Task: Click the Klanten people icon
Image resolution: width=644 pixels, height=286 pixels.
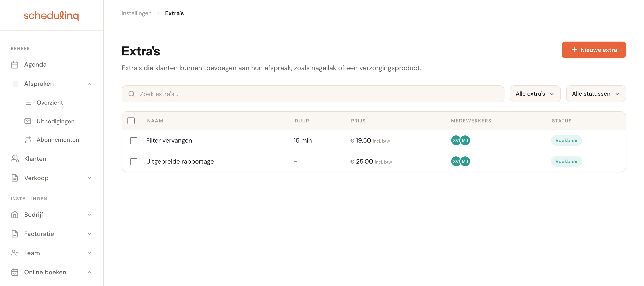Action: tap(15, 159)
